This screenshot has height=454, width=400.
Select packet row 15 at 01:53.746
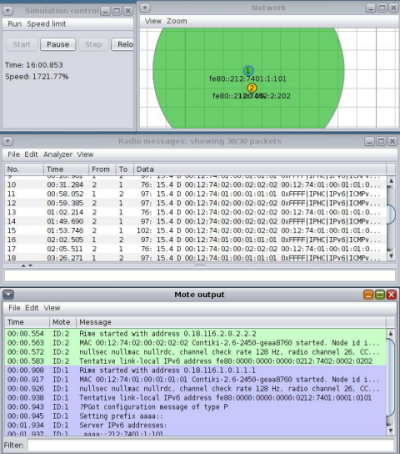click(x=195, y=231)
